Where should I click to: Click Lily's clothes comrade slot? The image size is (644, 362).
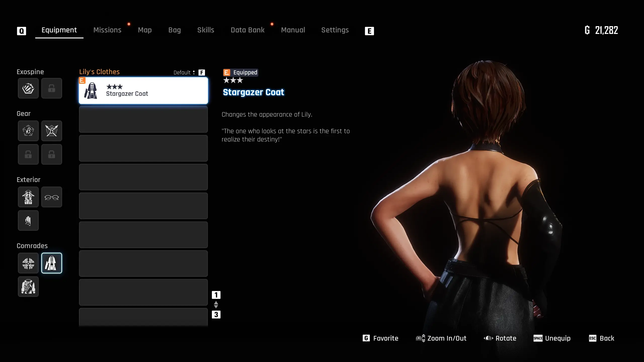[52, 263]
